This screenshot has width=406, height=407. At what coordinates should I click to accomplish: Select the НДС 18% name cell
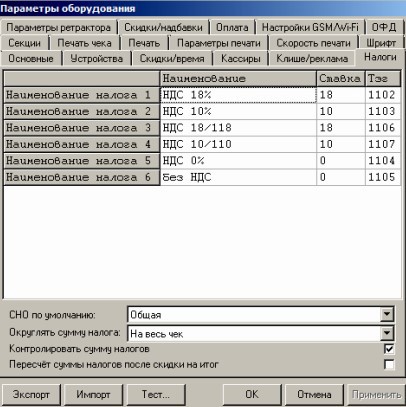pyautogui.click(x=238, y=95)
